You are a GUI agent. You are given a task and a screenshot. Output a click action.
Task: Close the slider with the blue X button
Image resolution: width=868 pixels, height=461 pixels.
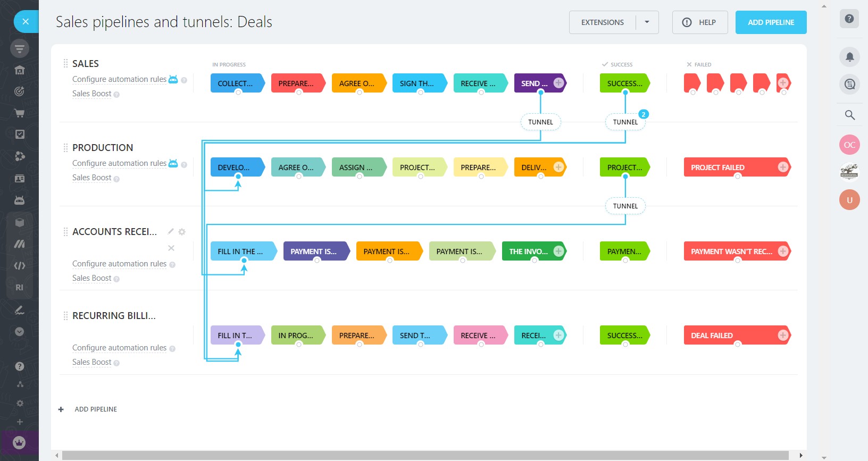click(x=26, y=22)
